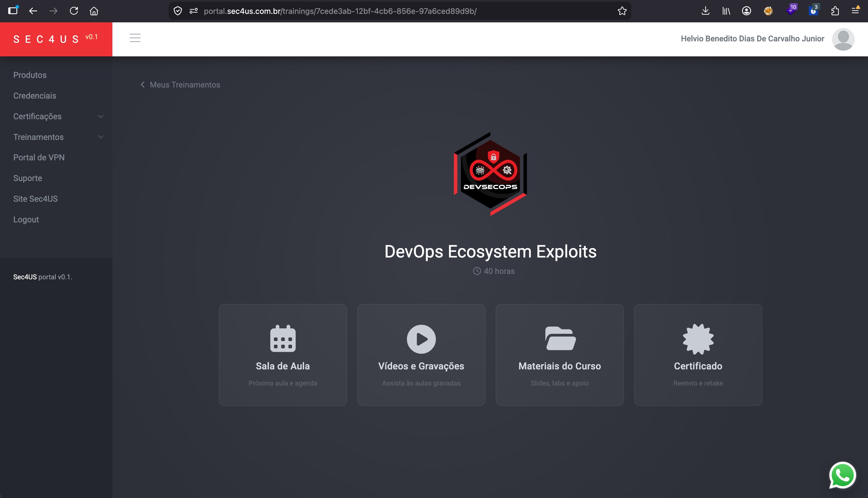This screenshot has width=868, height=498.
Task: Click the DevOps Ecosystem Exploits heading
Action: [490, 251]
